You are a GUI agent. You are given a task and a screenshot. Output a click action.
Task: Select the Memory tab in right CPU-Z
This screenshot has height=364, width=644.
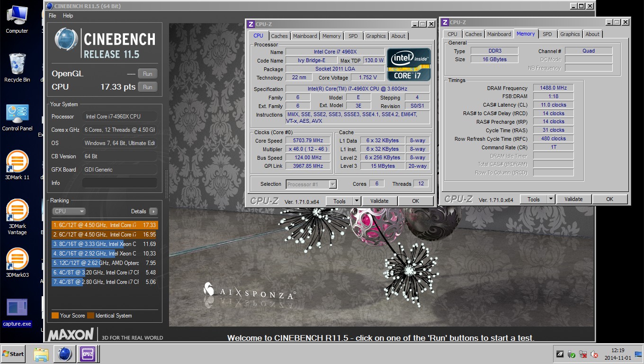tap(526, 34)
